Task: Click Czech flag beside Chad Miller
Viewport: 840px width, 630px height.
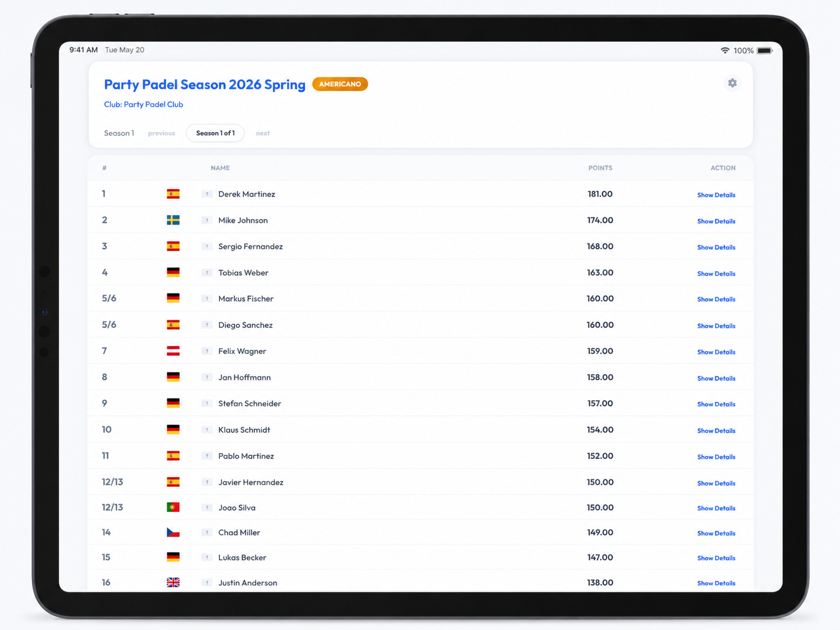Action: point(173,533)
